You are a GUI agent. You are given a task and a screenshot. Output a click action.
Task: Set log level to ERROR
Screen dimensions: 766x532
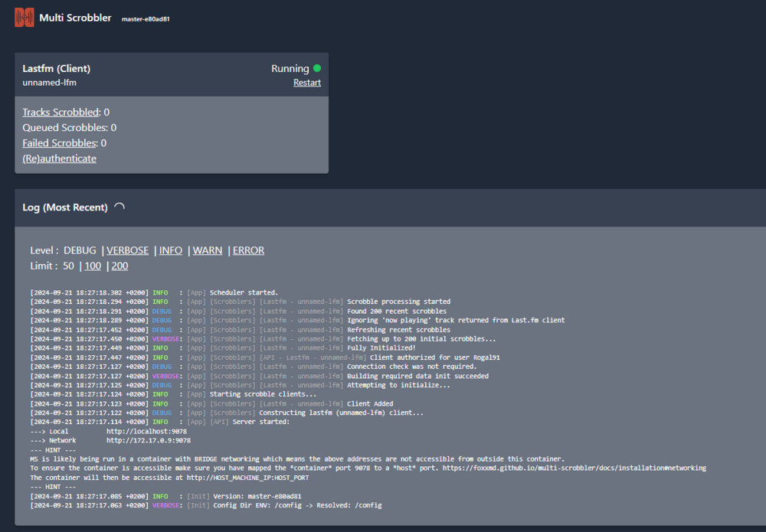[x=248, y=250]
